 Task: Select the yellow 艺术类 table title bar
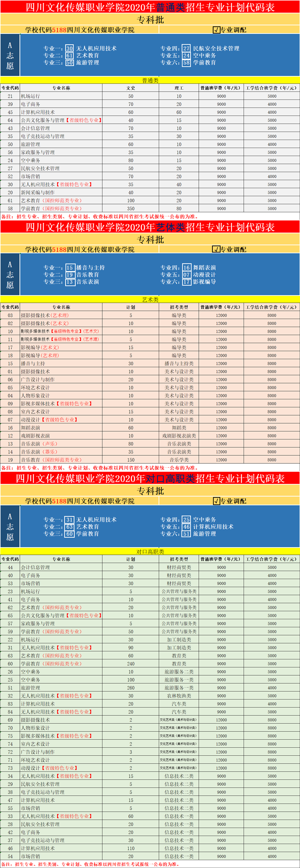tap(150, 299)
